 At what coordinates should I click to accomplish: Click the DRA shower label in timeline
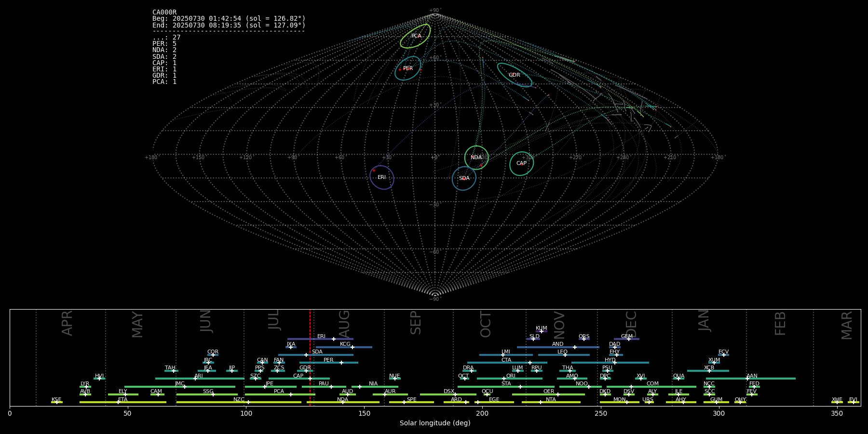pos(469,368)
